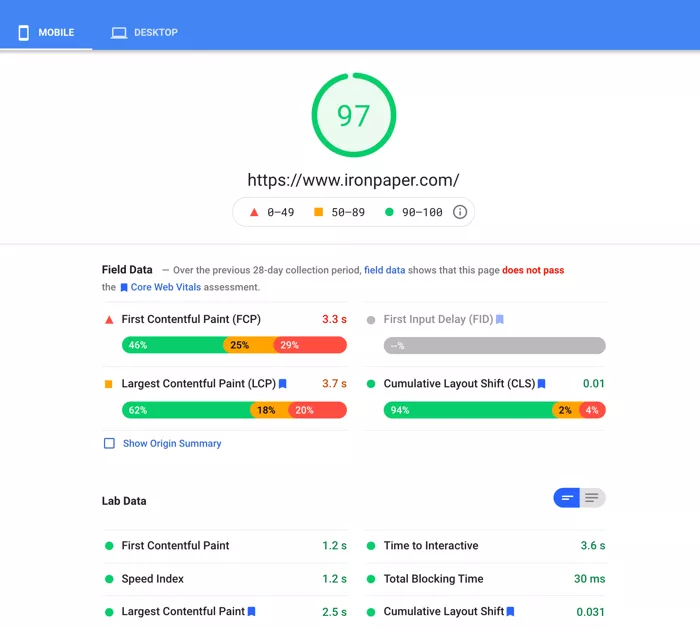Image resolution: width=700 pixels, height=628 pixels.
Task: Click the CLS bar's 4% red segment
Action: [592, 410]
